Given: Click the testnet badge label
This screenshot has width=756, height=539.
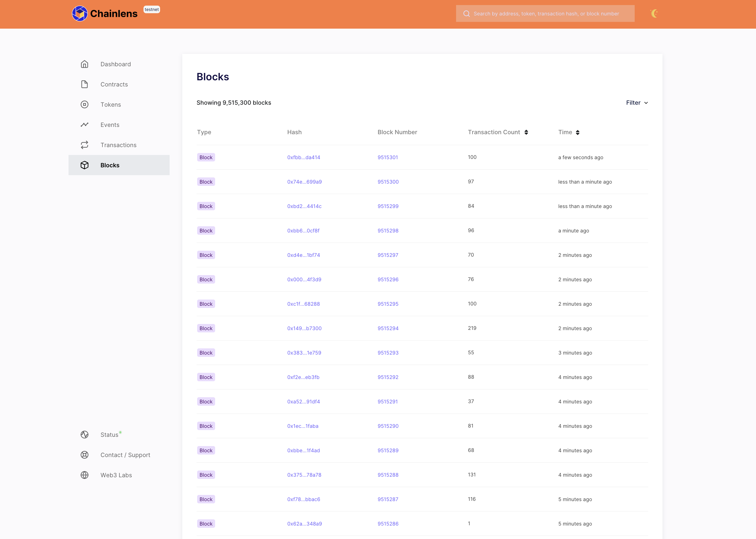Looking at the screenshot, I should click(x=152, y=10).
